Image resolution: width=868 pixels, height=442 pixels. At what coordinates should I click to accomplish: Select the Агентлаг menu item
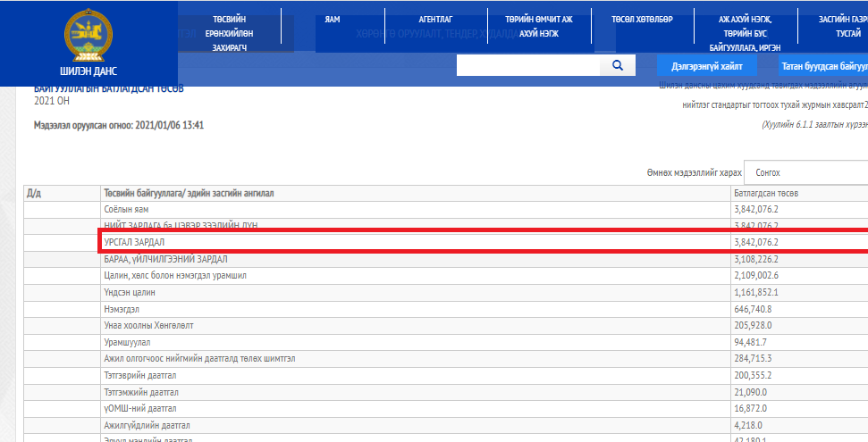coord(436,19)
